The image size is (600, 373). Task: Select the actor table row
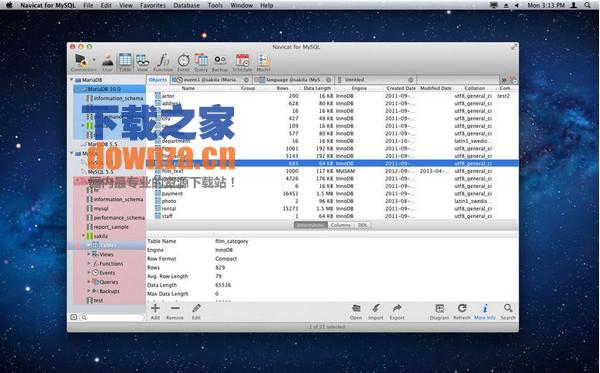coord(332,96)
